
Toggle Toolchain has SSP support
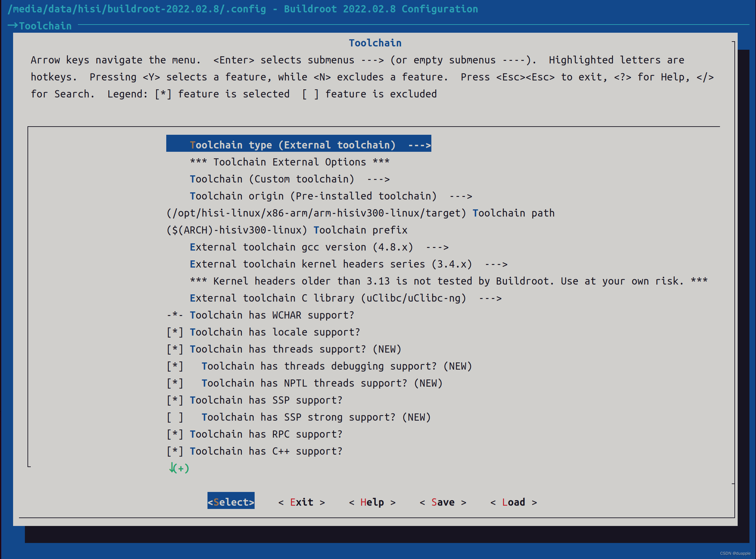[254, 400]
